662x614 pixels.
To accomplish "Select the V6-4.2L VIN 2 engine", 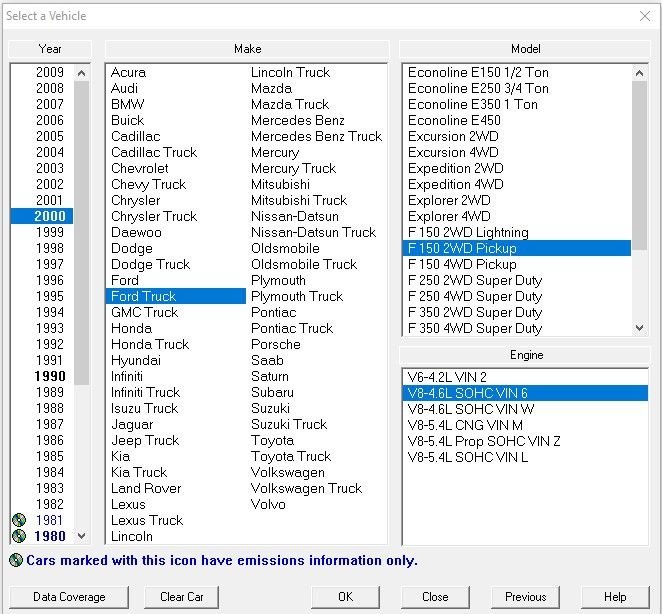I will pyautogui.click(x=447, y=377).
